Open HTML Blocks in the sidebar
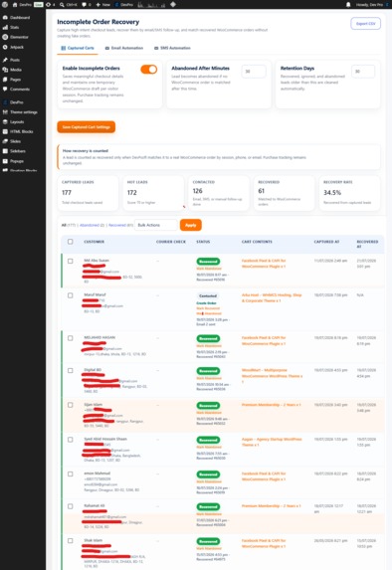The width and height of the screenshot is (392, 570). pyautogui.click(x=21, y=131)
